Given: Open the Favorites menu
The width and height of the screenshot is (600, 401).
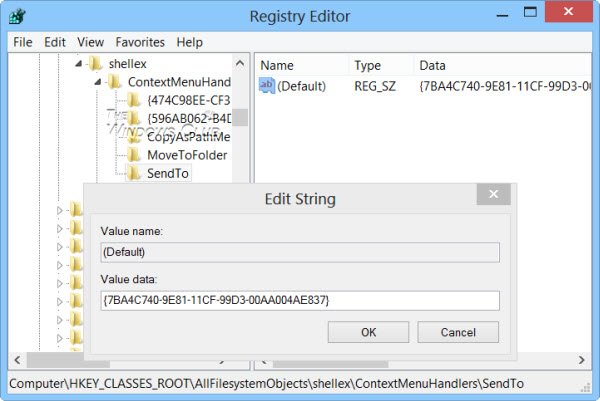Looking at the screenshot, I should tap(140, 42).
